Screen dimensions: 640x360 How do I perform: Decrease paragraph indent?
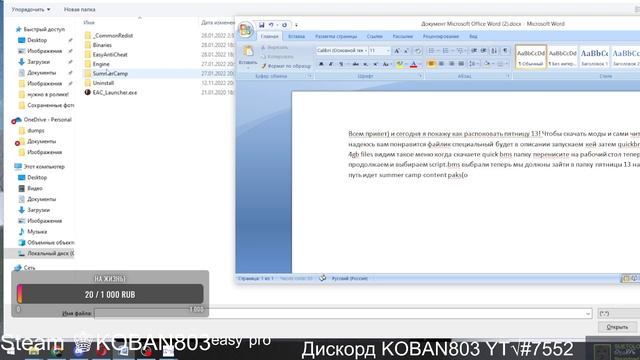coord(473,51)
